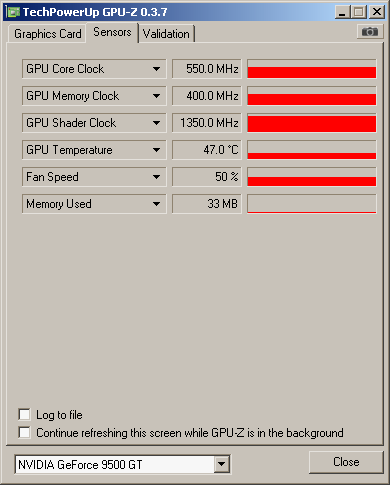Click the GPU-Z app icon in title bar

click(x=13, y=12)
